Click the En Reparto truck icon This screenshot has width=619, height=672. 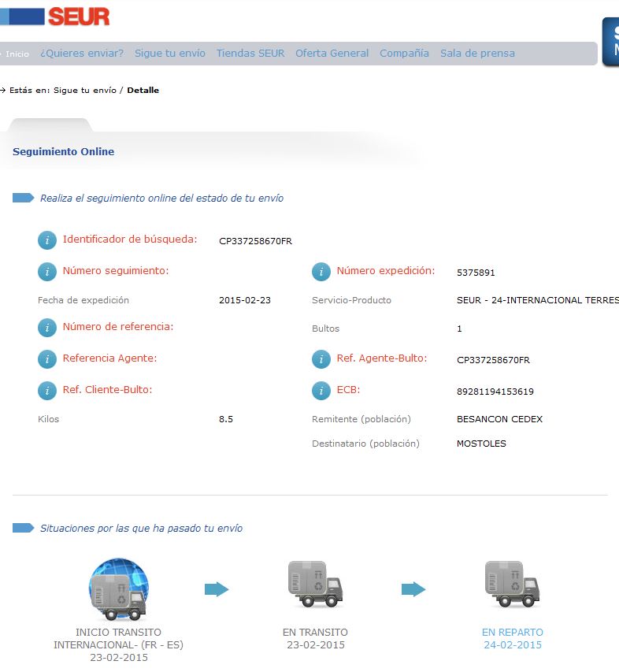(x=513, y=584)
